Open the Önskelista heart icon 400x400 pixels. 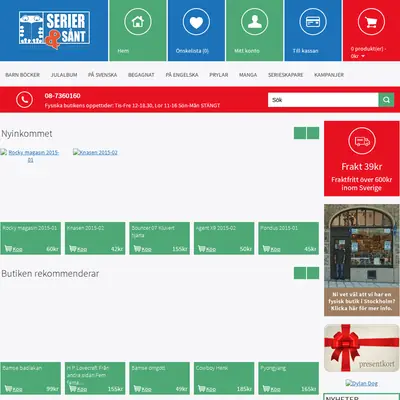coord(196,22)
